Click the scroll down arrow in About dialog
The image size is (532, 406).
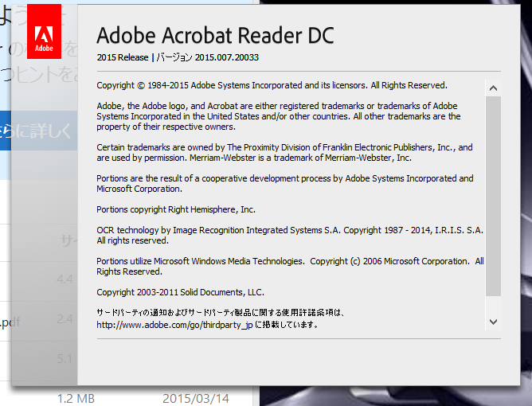(493, 322)
